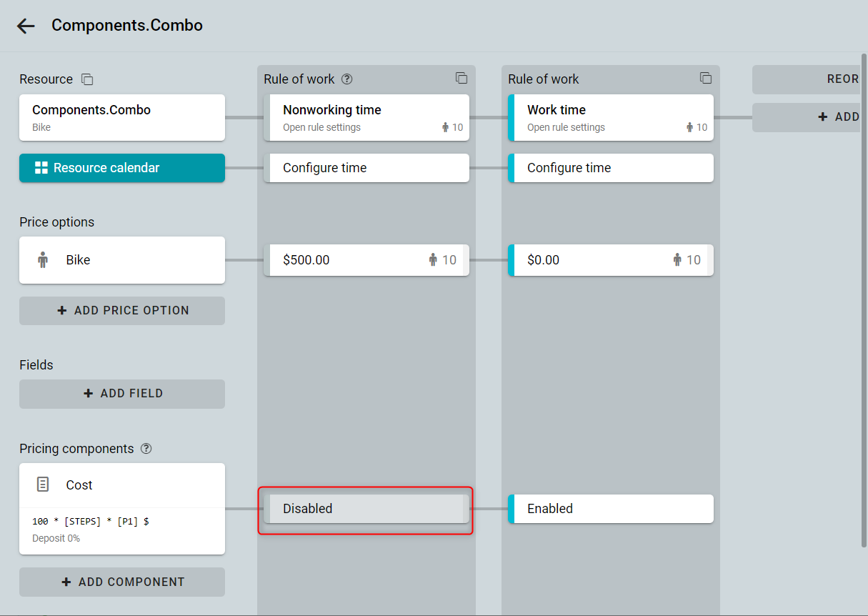Add a new pricing component
This screenshot has width=868, height=616.
point(122,582)
